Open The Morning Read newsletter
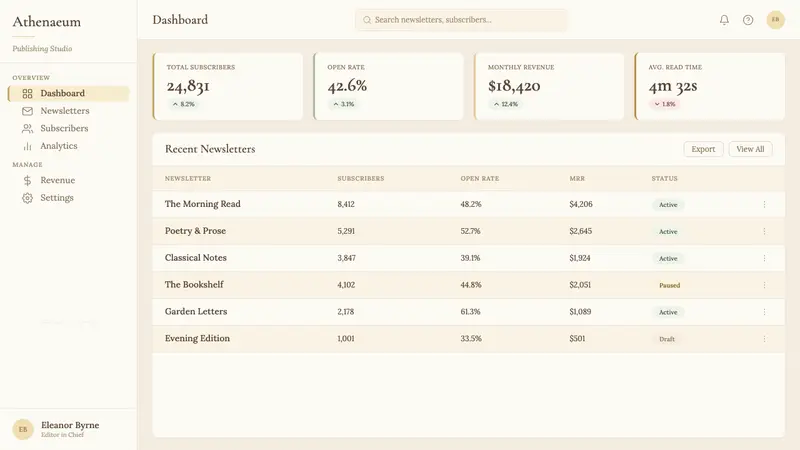This screenshot has height=450, width=800. (203, 204)
